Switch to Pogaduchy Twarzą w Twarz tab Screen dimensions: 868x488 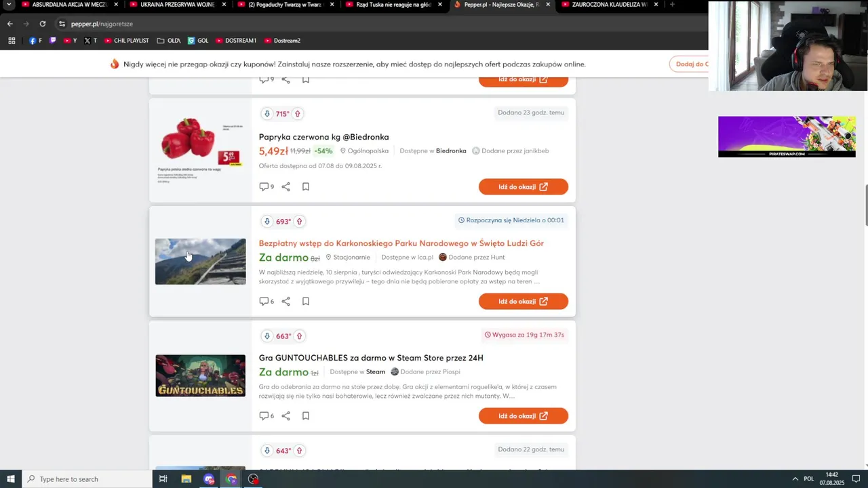pos(280,4)
